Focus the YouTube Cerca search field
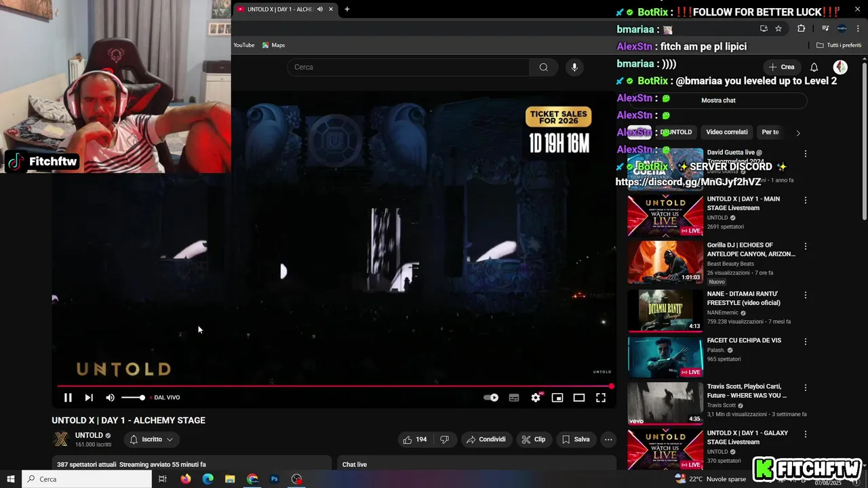The image size is (868, 488). tap(408, 67)
